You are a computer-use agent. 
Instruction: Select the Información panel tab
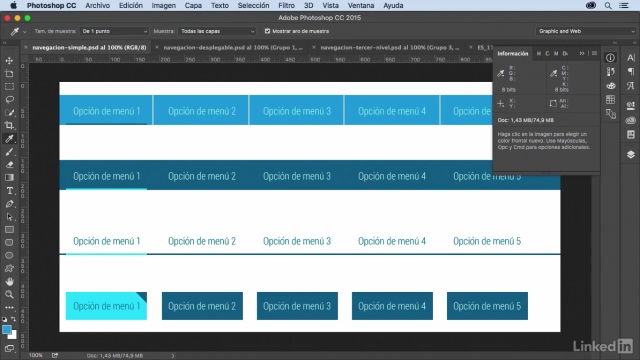[513, 53]
